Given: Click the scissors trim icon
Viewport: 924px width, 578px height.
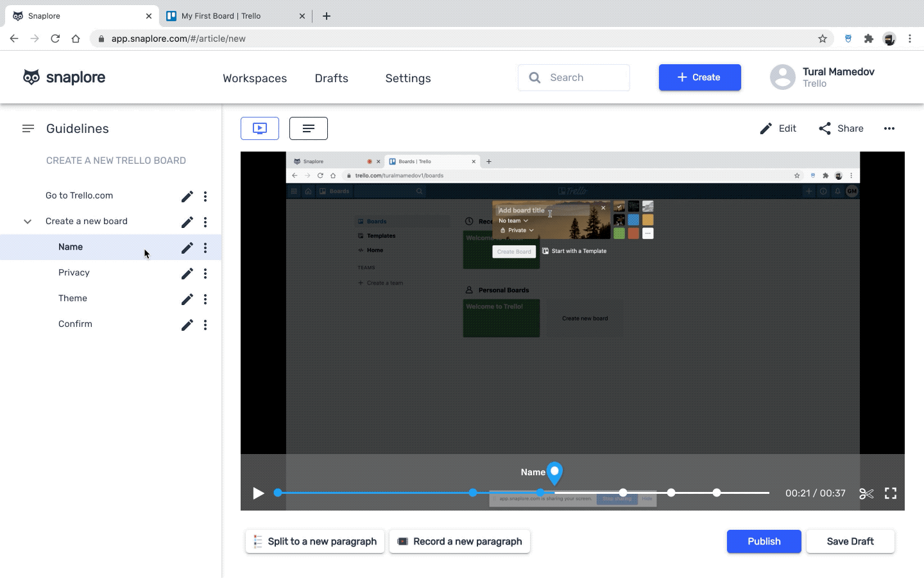Looking at the screenshot, I should (x=866, y=493).
